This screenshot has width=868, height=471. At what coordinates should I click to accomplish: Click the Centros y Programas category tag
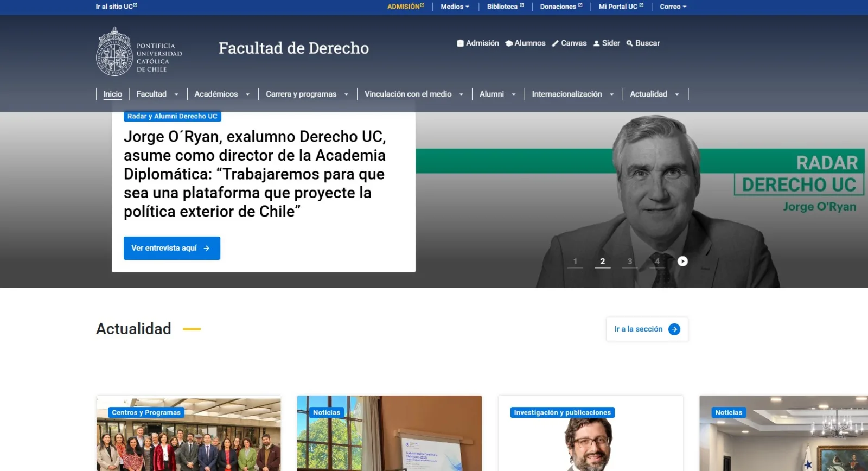pos(146,413)
